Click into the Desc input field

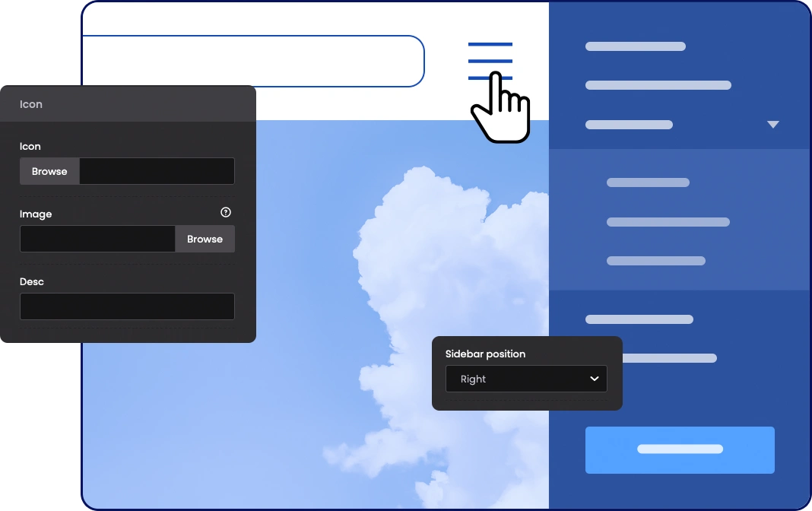(127, 306)
